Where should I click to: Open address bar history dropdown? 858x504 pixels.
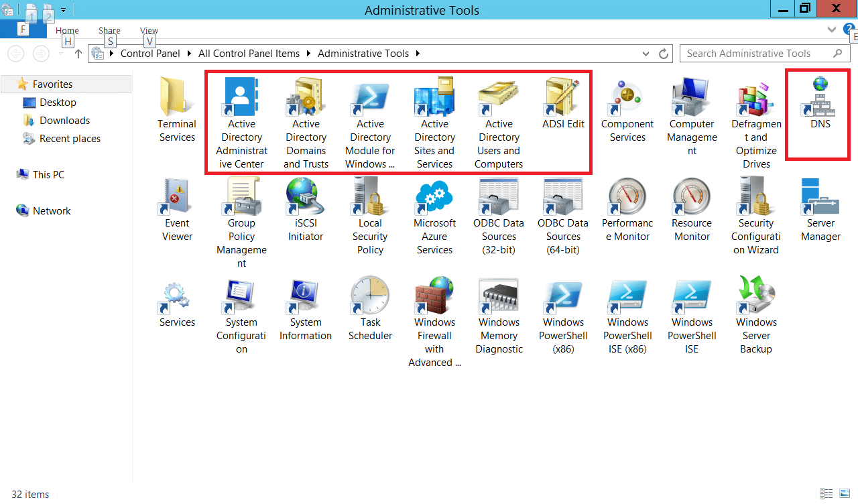646,54
